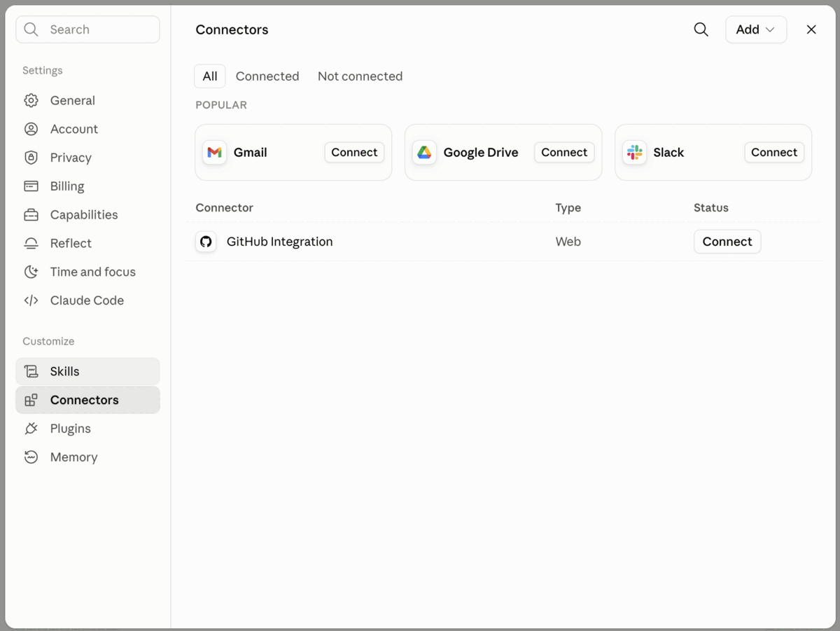
Task: Open Privacy settings
Action: tap(87, 158)
